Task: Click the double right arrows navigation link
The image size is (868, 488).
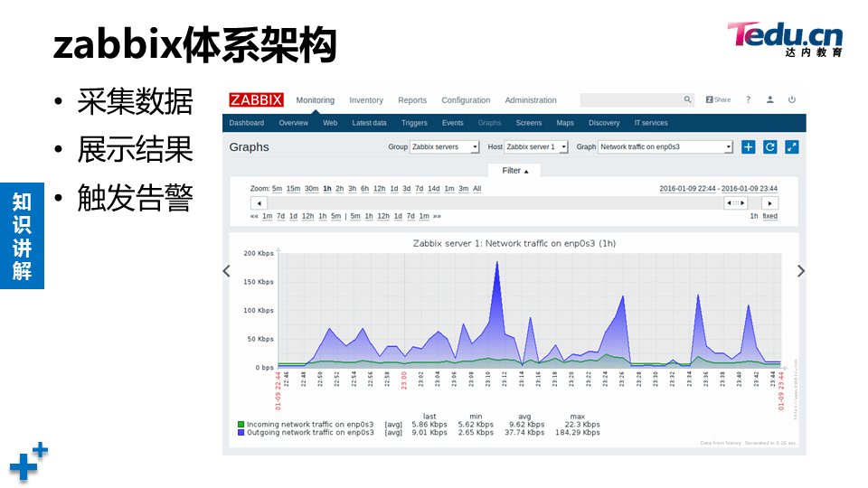Action: click(x=438, y=216)
